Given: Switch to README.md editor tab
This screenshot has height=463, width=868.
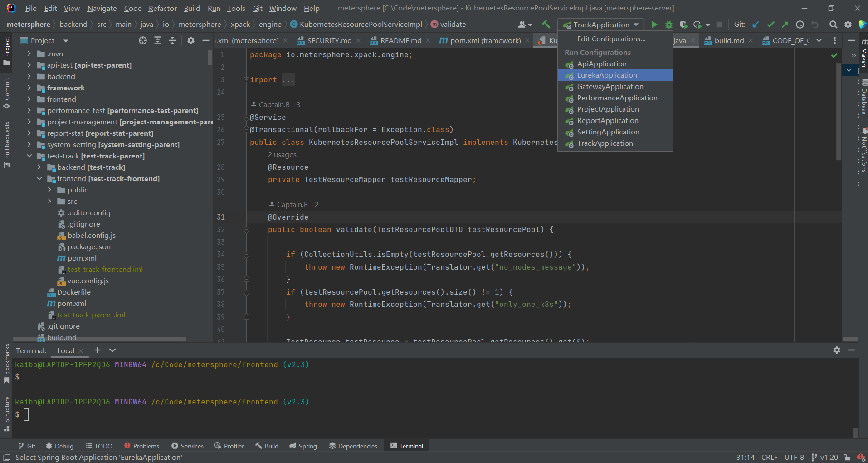Looking at the screenshot, I should (x=400, y=41).
